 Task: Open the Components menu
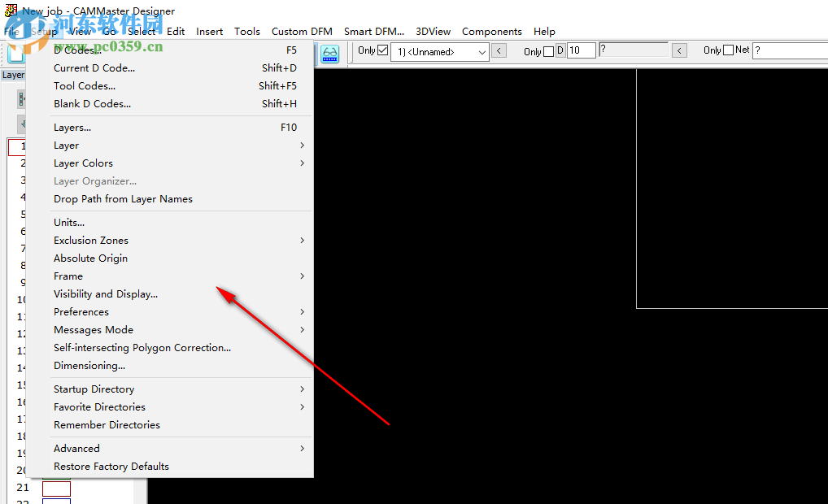[491, 31]
